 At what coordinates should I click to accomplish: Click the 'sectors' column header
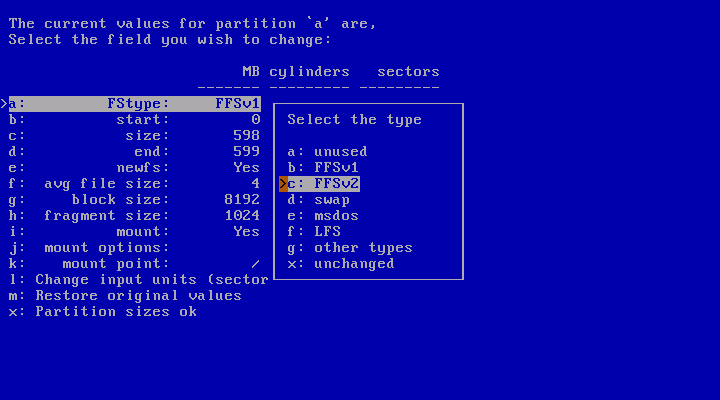point(408,72)
